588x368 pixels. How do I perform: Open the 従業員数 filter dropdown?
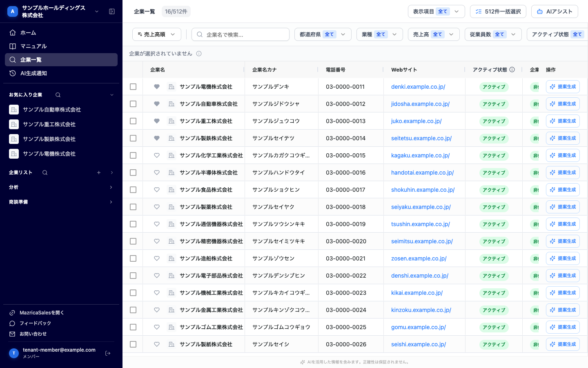(x=493, y=34)
